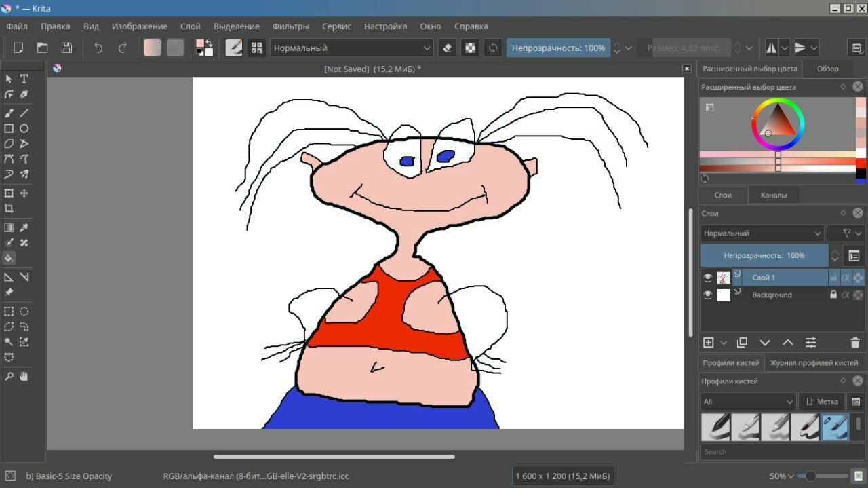868x488 pixels.
Task: Select the Fill bucket tool
Action: pyautogui.click(x=9, y=259)
